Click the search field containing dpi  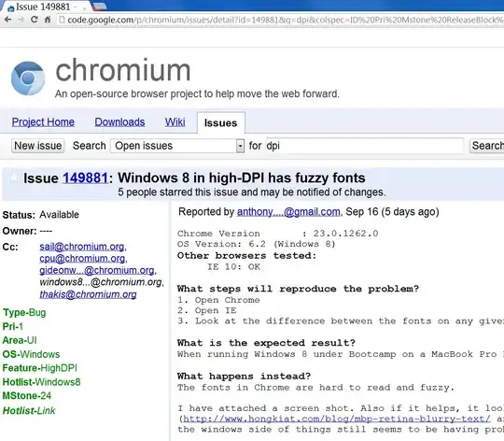click(365, 146)
